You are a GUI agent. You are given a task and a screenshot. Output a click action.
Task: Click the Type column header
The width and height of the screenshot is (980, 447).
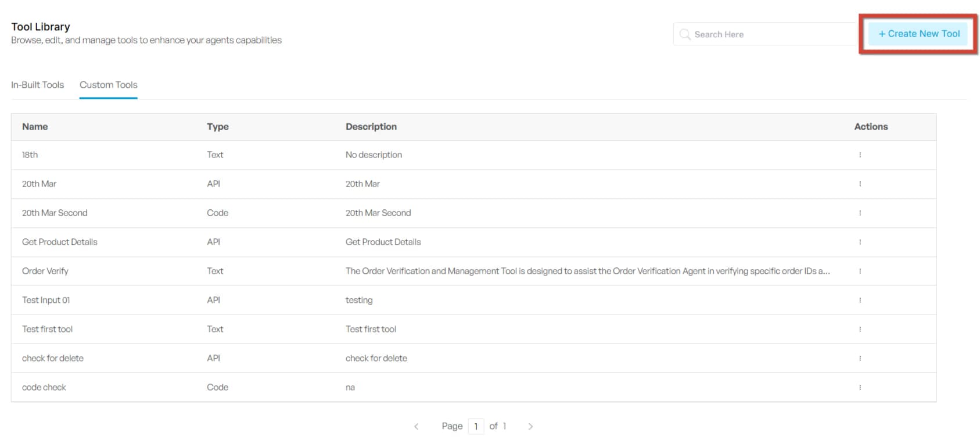[218, 127]
